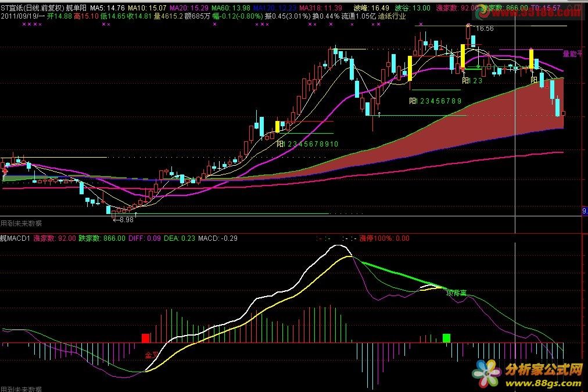This screenshot has height=392, width=588.
Task: Click the DIFF: 0.09 value
Action: click(x=145, y=238)
